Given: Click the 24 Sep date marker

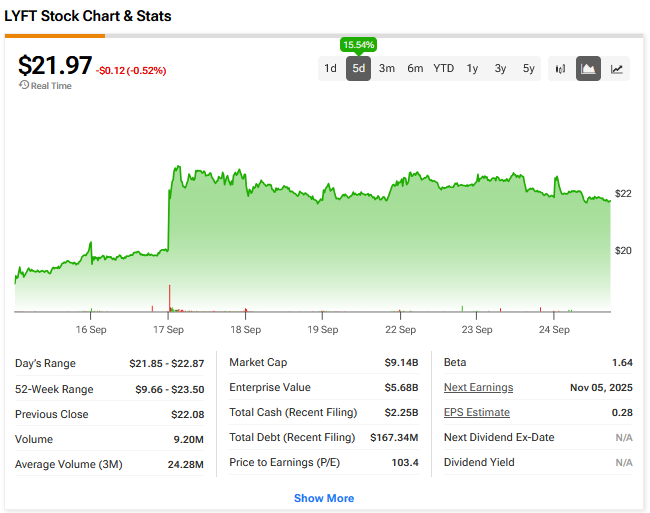Looking at the screenshot, I should pos(554,329).
